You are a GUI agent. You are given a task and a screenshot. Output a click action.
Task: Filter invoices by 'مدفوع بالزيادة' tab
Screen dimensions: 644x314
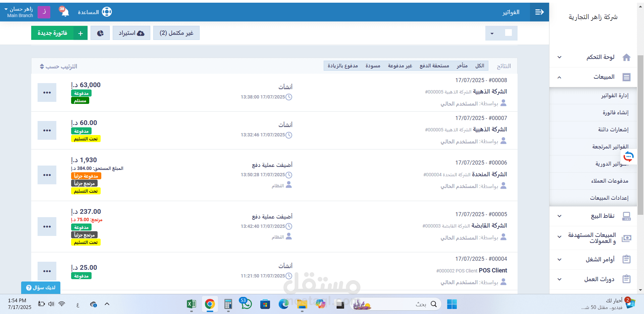click(343, 66)
